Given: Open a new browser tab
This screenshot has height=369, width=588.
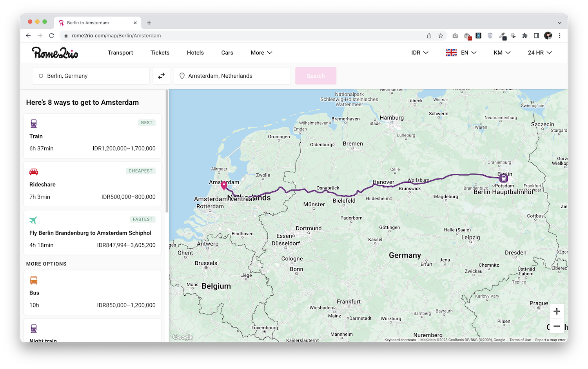Looking at the screenshot, I should (149, 23).
